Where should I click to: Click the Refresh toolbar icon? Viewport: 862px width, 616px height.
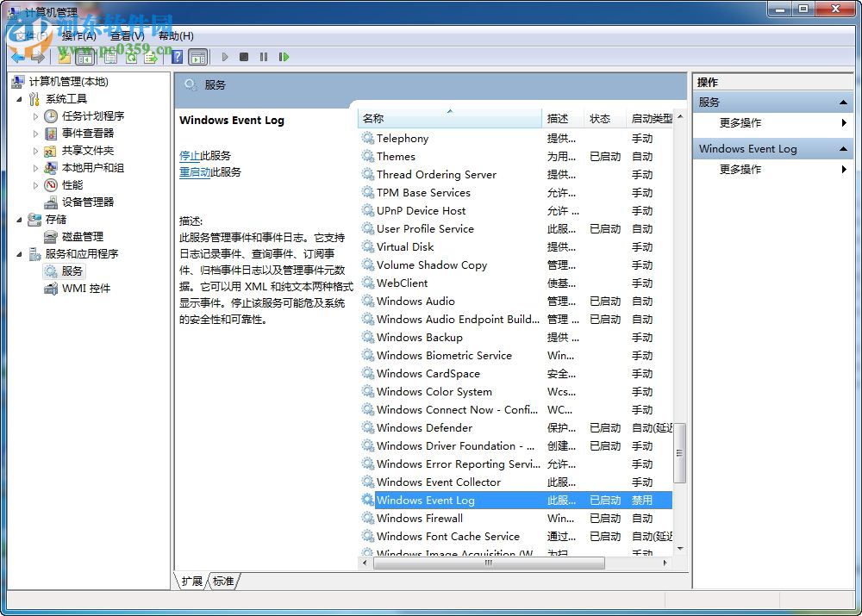[130, 57]
